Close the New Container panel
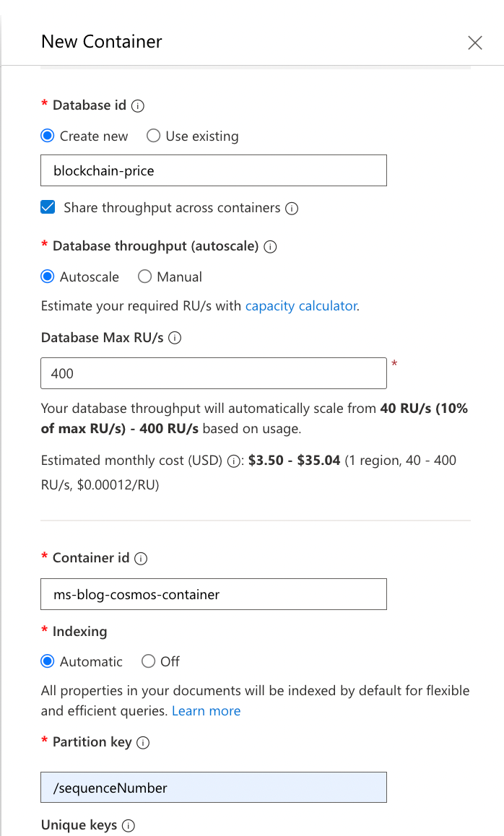 click(474, 43)
